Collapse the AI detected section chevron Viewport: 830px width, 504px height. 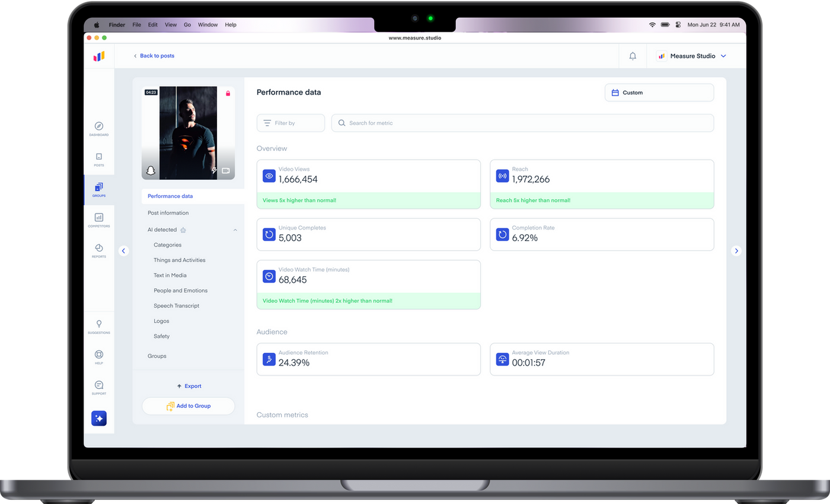235,230
